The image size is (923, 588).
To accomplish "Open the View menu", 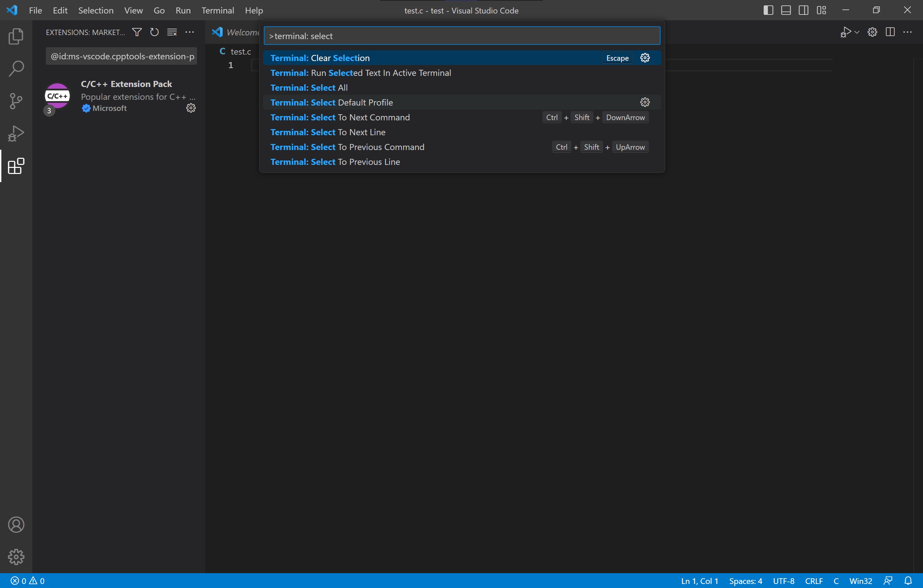I will (x=133, y=10).
